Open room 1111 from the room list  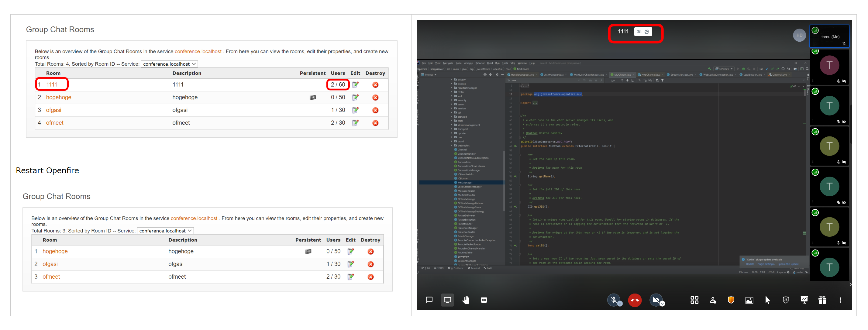[51, 85]
